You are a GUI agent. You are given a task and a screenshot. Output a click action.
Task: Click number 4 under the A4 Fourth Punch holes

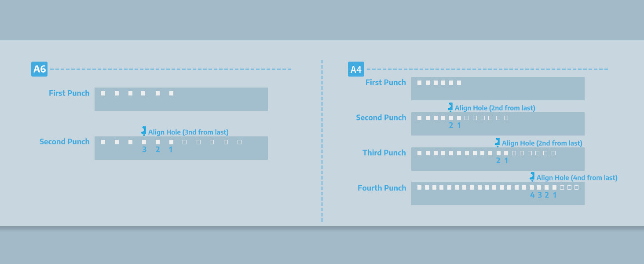point(532,195)
